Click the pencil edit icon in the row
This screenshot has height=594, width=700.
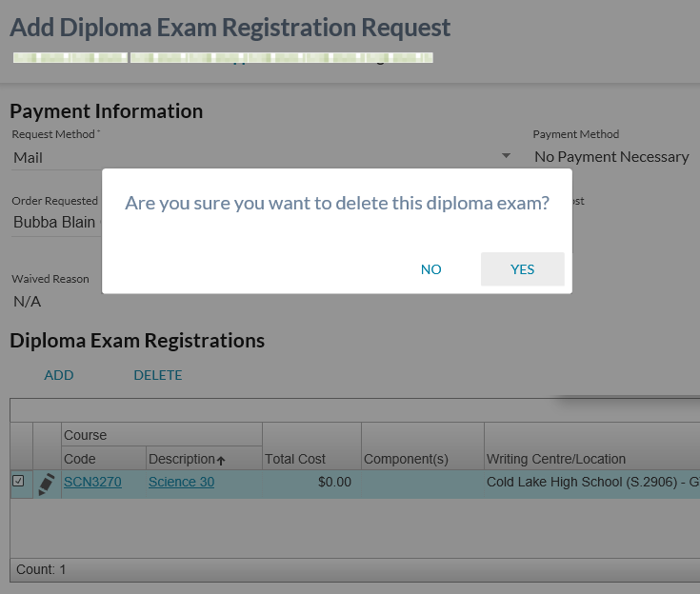tap(46, 484)
